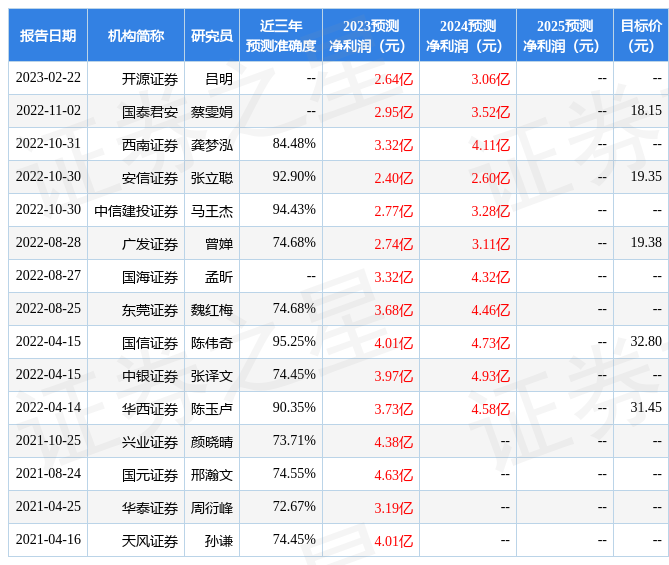Select the date 2022-08-28
The width and height of the screenshot is (669, 565).
tap(48, 242)
